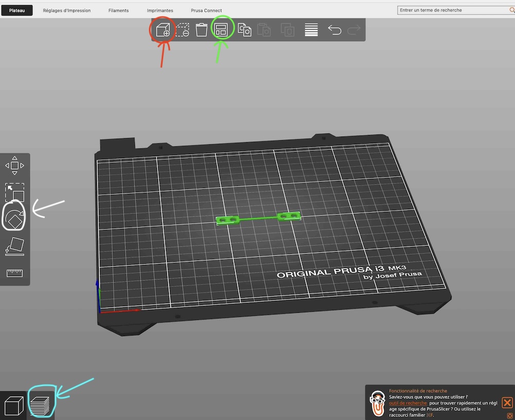This screenshot has height=420, width=515.
Task: Click the Add object icon in toolbar
Action: point(163,30)
